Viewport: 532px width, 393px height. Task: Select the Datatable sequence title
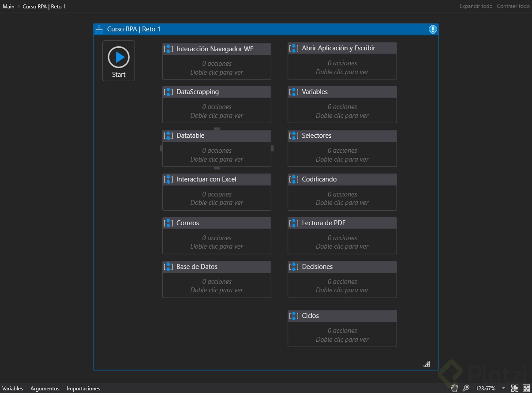[x=191, y=136]
